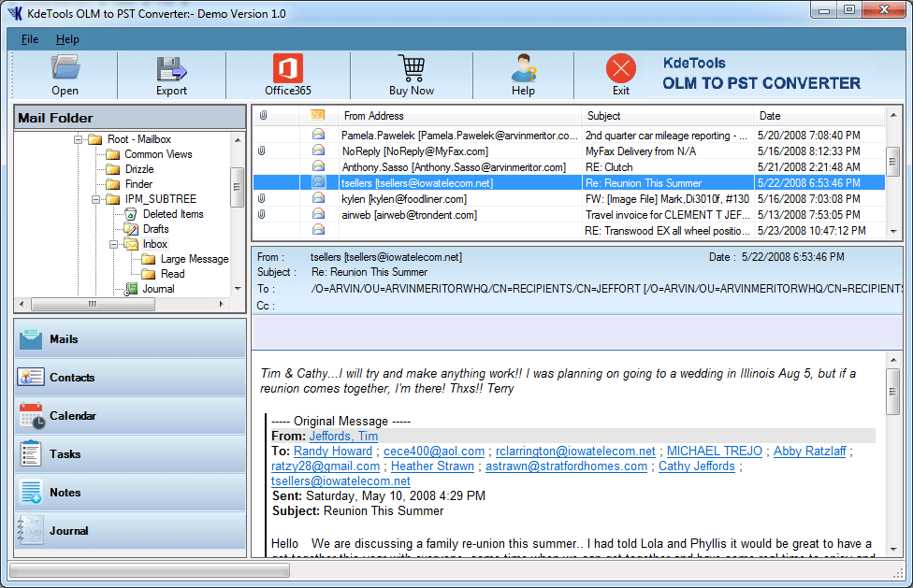This screenshot has height=588, width=913.
Task: Click the Cathy Jeffords link
Action: point(696,466)
